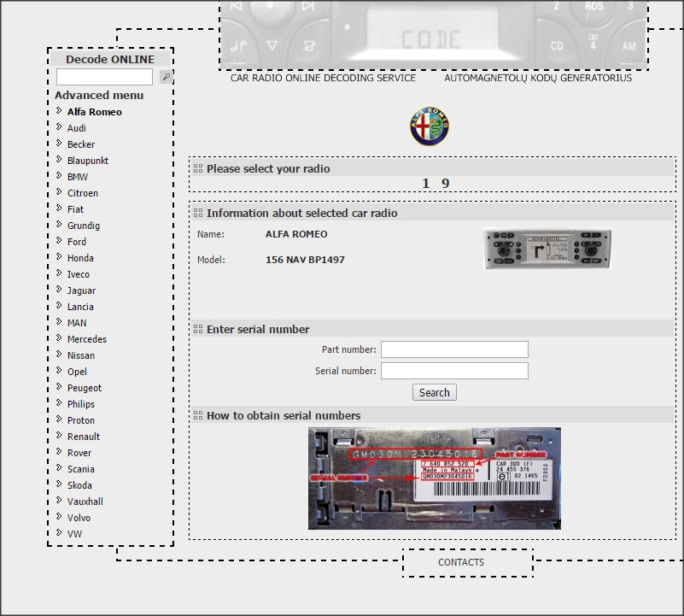Select Becker in the advanced menu
The height and width of the screenshot is (616, 684).
pos(81,144)
